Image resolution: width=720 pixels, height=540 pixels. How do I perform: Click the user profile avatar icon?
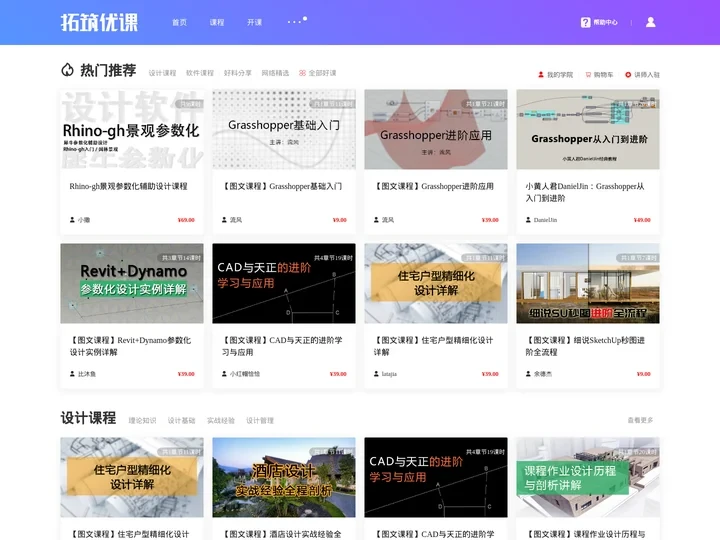tap(651, 22)
